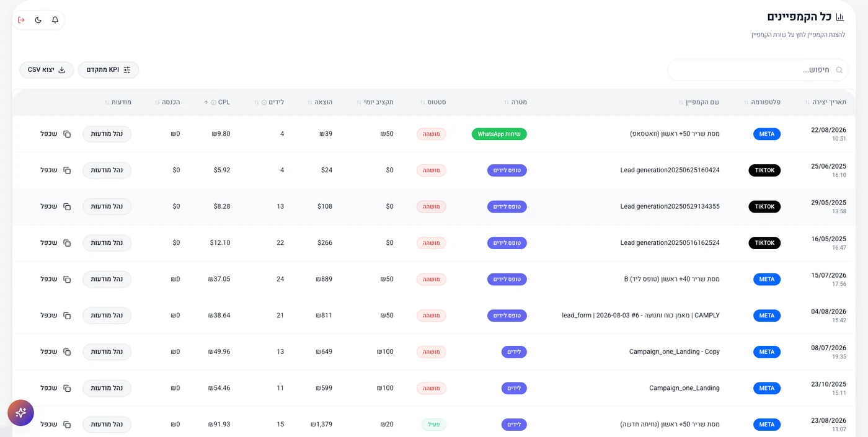Manage ads for the ₪91.93 CPL campaign

(107, 425)
